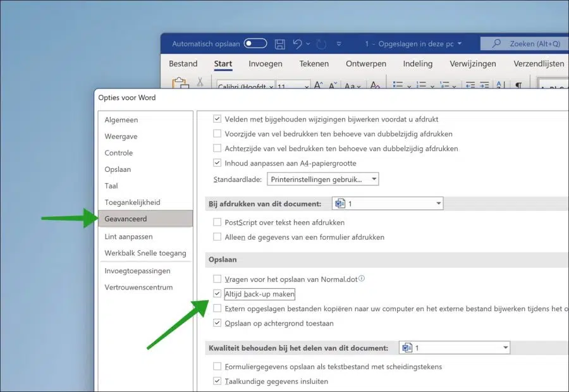The width and height of the screenshot is (569, 392).
Task: Uncheck Taalkundige gegevens insluiten
Action: pos(217,381)
